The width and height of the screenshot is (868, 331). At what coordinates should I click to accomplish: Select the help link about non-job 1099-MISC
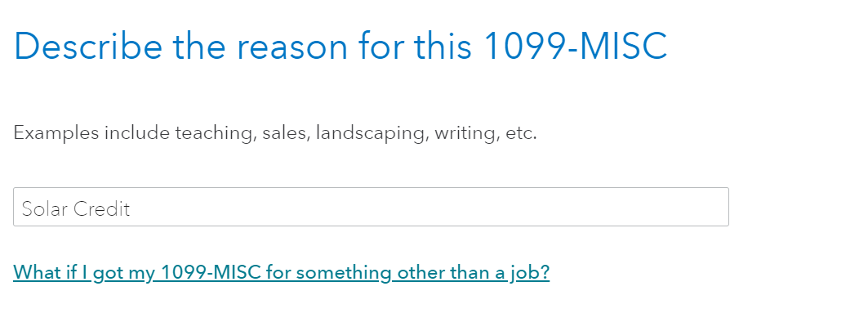coord(281,272)
